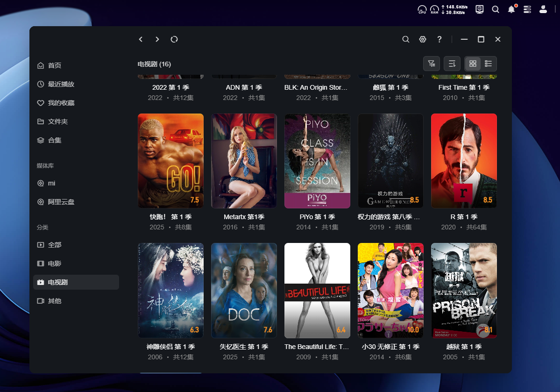560x392 pixels.
Task: Show the 电影 category
Action: [x=76, y=264]
